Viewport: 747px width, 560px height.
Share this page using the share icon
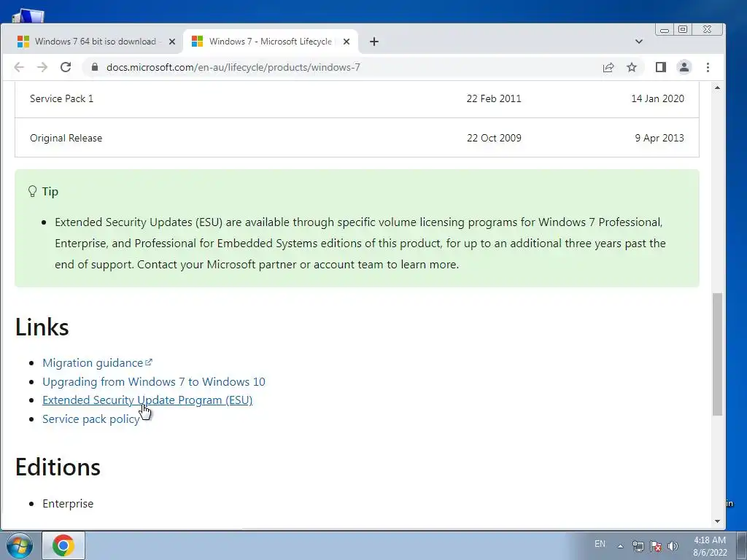pos(608,67)
